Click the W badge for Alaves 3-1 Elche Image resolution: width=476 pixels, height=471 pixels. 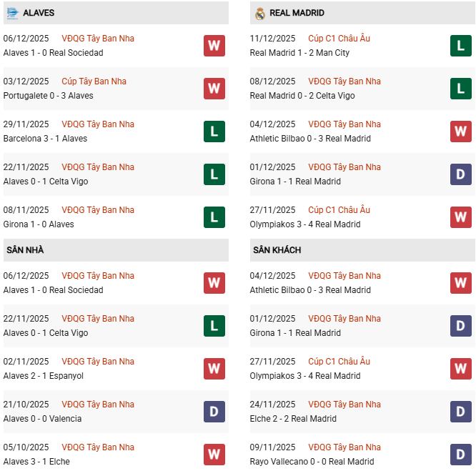click(x=214, y=455)
